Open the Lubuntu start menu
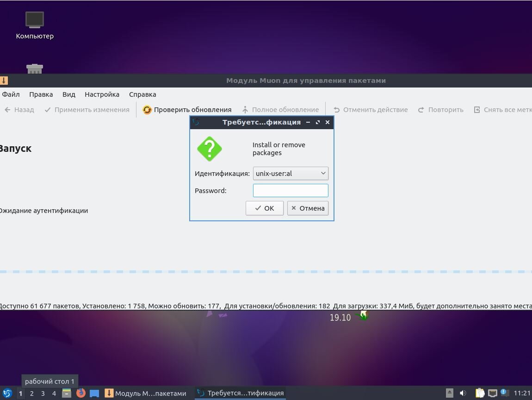 [x=7, y=393]
